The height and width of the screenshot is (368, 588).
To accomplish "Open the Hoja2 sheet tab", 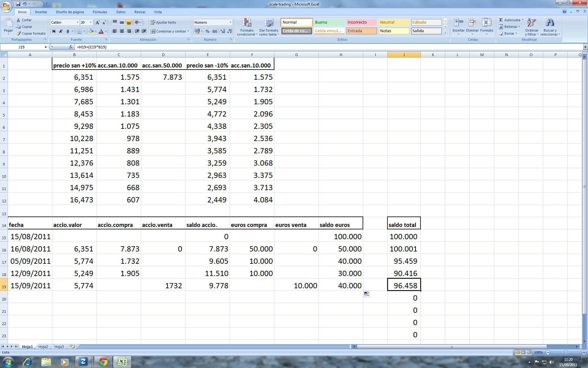I will [x=43, y=347].
